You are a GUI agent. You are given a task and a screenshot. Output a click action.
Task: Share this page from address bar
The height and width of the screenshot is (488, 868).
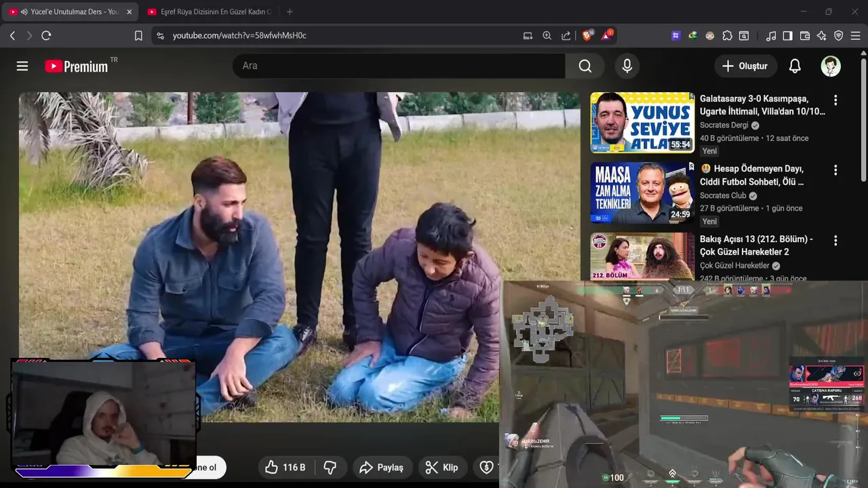(566, 35)
